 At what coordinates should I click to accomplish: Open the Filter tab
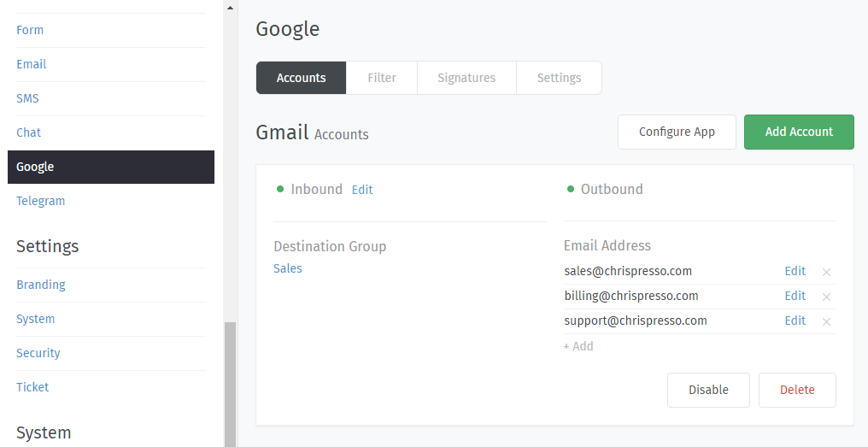[x=382, y=78]
